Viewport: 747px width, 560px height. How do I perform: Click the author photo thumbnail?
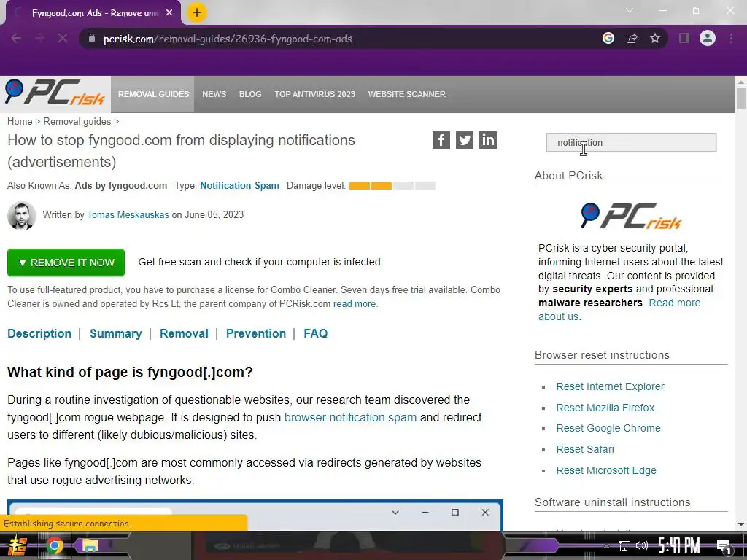click(22, 215)
